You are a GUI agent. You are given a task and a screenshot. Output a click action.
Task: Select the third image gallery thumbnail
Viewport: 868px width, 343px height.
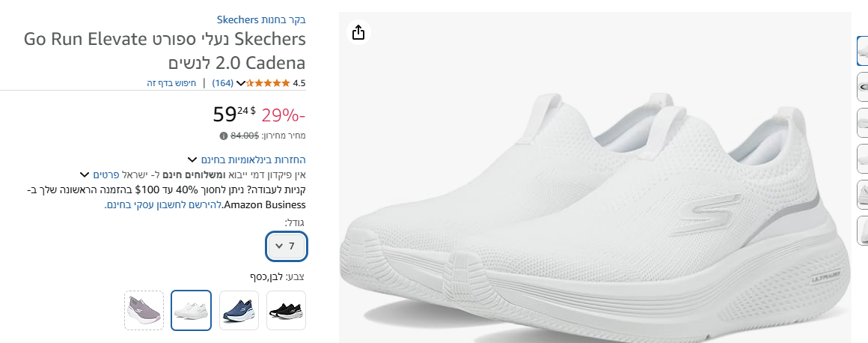861,123
